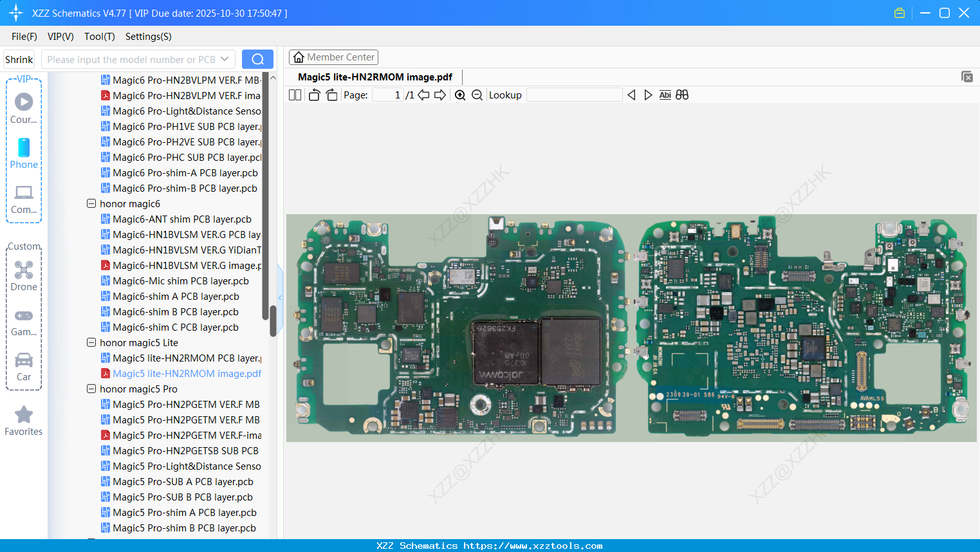Open Magic6 Pro-shim-A PCB layer.pcb
The width and height of the screenshot is (980, 552).
pos(180,172)
